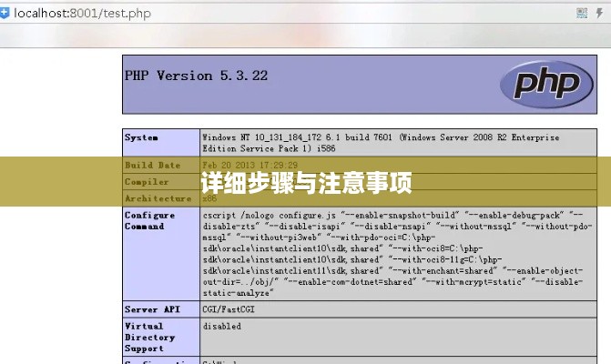This screenshot has height=364, width=611.
Task: Click the QR code icon in address bar
Action: point(582,14)
